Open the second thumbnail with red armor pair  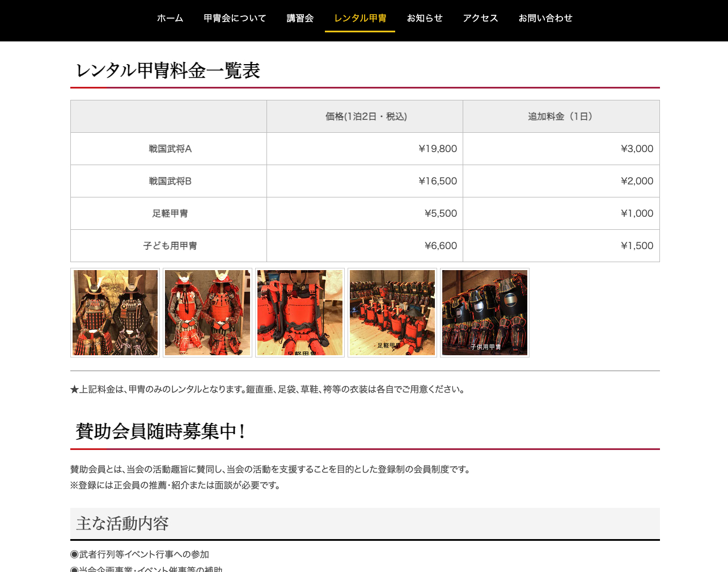coord(208,313)
